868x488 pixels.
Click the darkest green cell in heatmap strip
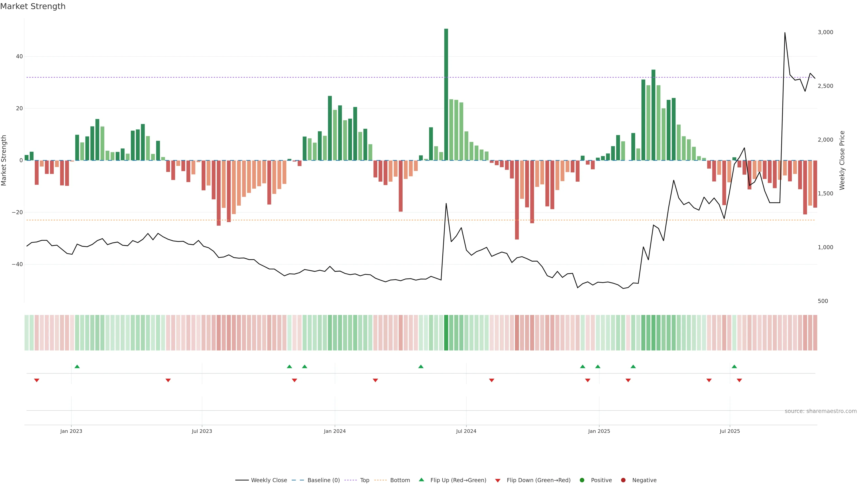click(446, 332)
